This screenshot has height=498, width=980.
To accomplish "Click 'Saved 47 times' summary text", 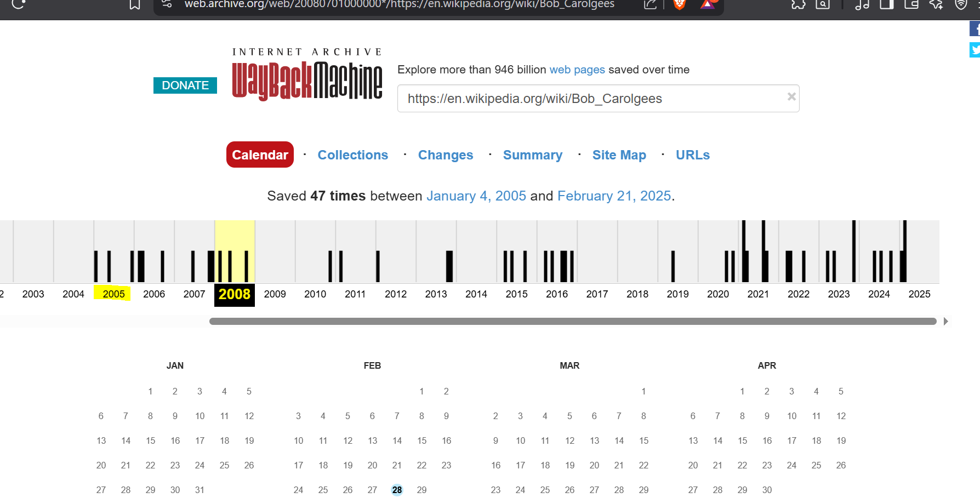I will (x=316, y=196).
